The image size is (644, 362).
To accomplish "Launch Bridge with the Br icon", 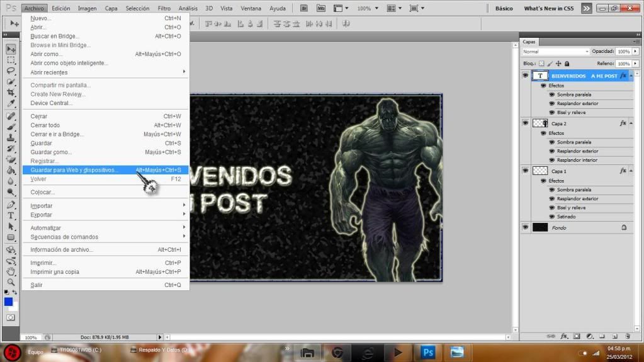I will [x=304, y=8].
